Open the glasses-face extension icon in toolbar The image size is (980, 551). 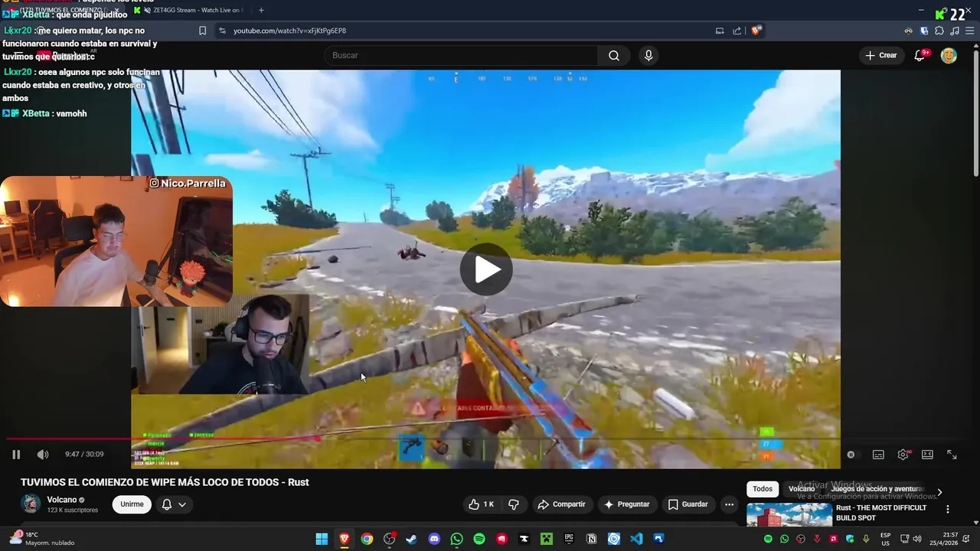click(909, 31)
